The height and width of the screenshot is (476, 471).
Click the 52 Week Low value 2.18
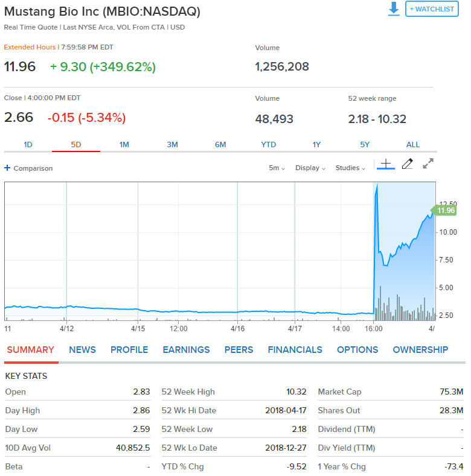(x=299, y=429)
